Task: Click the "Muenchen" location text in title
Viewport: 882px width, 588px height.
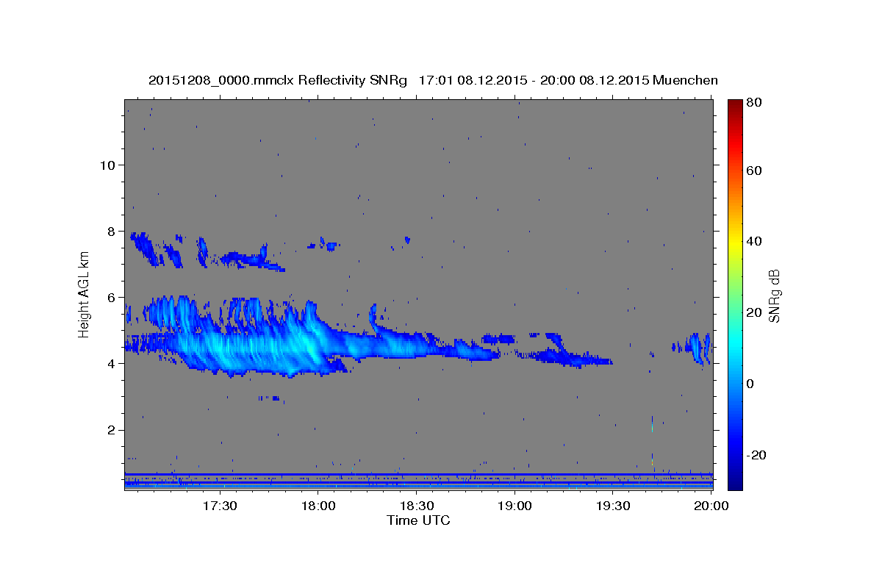Action: (x=685, y=80)
